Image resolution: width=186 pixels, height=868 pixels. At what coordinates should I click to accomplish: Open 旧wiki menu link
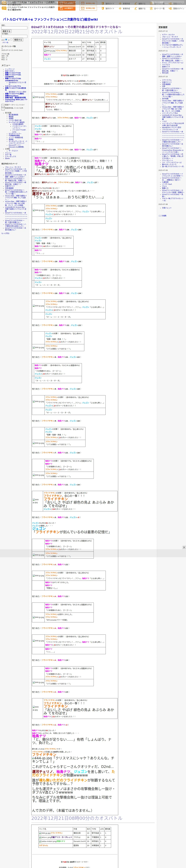click(7, 158)
